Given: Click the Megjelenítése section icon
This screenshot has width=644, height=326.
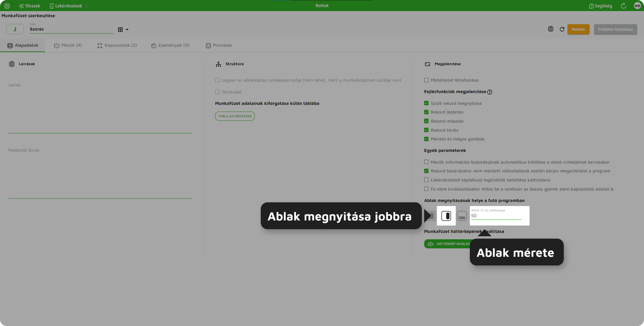Looking at the screenshot, I should [428, 64].
